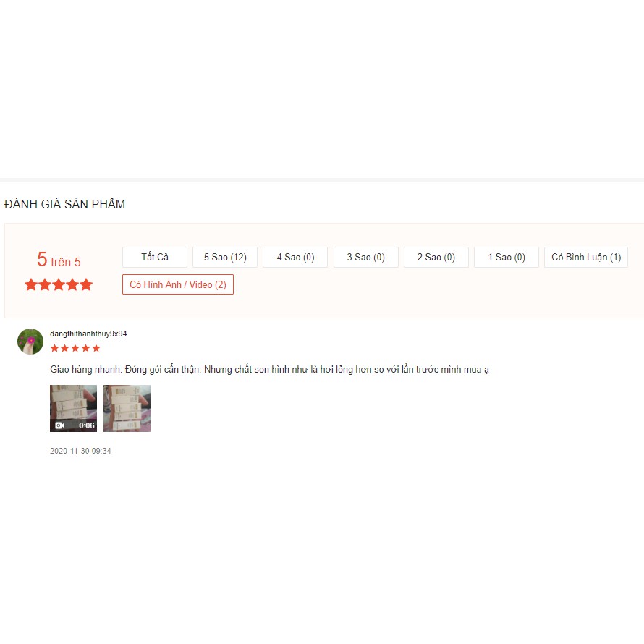644x644 pixels.
Task: Filter reviews by '3 Sao (0)'
Action: pyautogui.click(x=365, y=257)
